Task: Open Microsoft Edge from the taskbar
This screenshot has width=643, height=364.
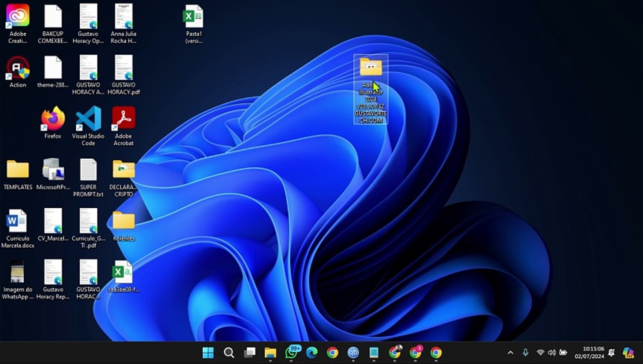Action: click(311, 352)
